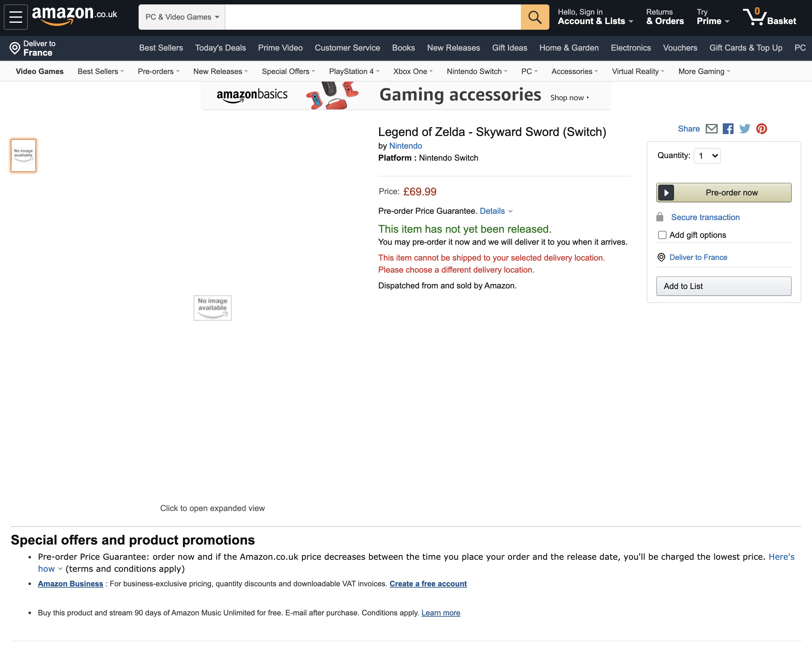Click the orange search magnifier button

coord(534,17)
